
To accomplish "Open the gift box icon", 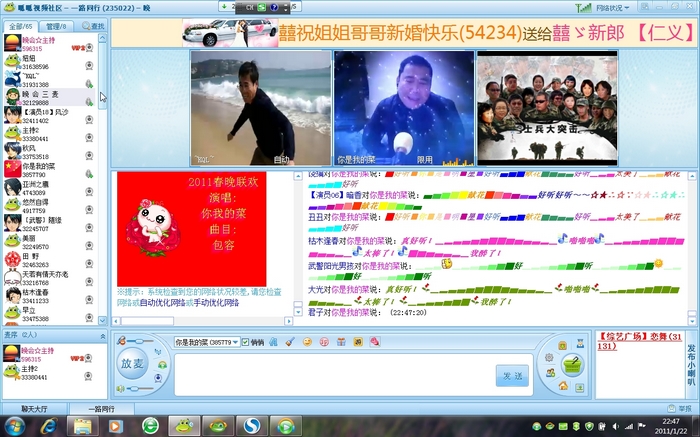I will point(341,342).
